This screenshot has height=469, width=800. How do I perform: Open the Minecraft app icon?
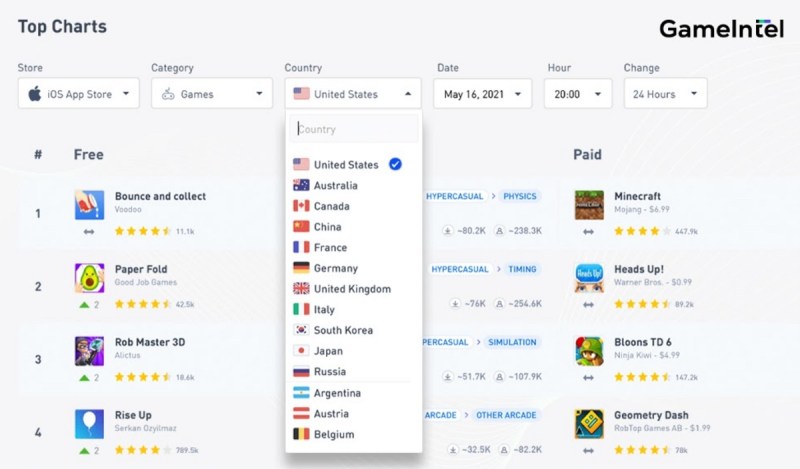tap(589, 205)
